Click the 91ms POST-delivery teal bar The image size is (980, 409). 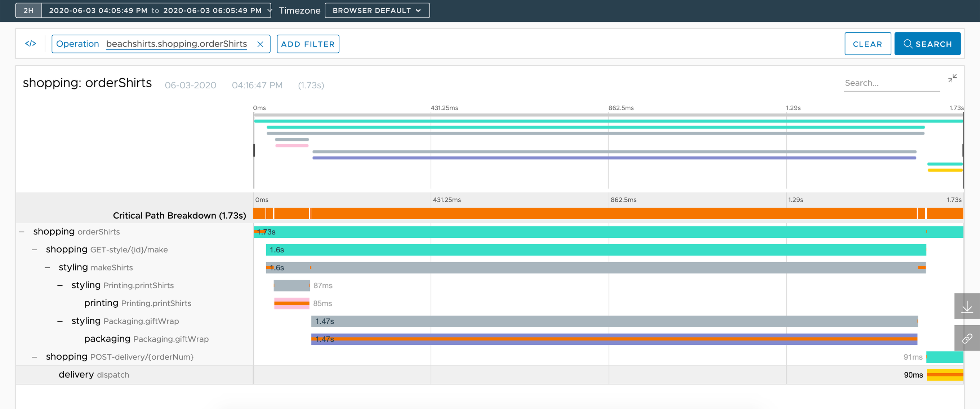[945, 357]
